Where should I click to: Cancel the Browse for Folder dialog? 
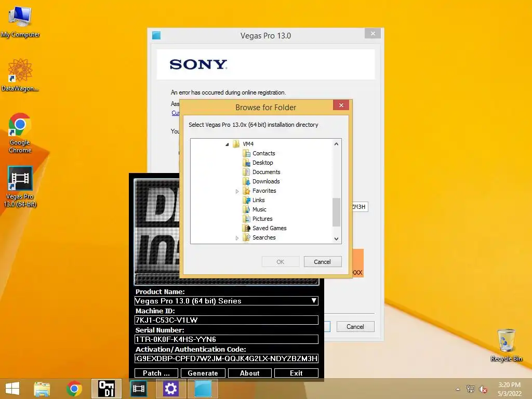[322, 262]
